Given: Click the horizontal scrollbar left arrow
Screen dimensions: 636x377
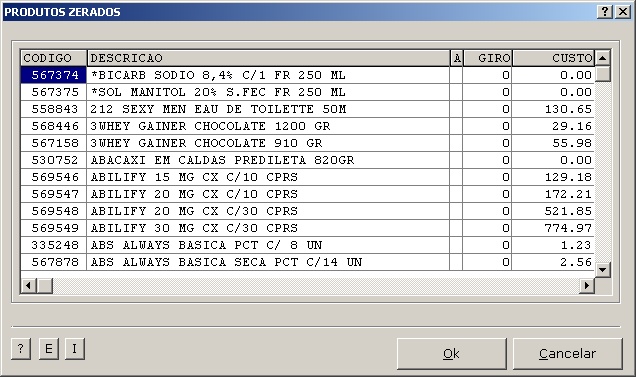Looking at the screenshot, I should [x=28, y=286].
